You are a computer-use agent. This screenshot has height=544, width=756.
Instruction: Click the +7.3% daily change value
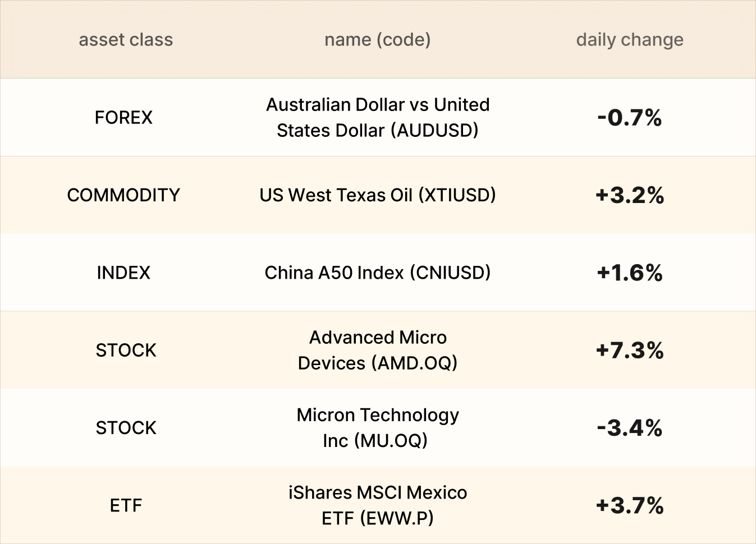630,351
